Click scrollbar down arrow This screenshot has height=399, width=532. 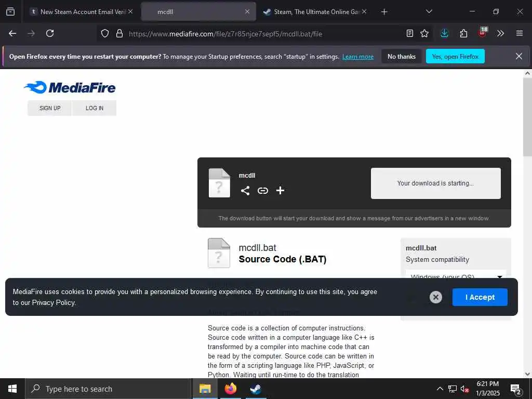pyautogui.click(x=528, y=374)
